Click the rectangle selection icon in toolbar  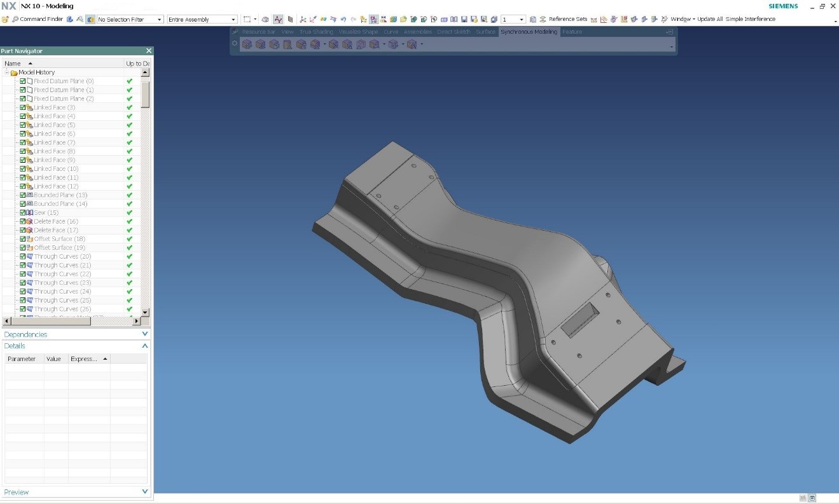point(247,19)
